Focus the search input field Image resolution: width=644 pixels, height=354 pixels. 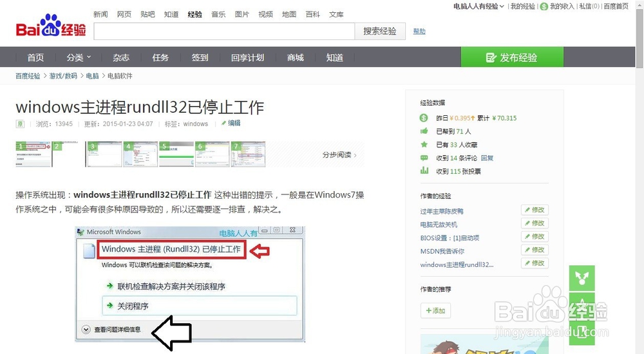tap(224, 31)
